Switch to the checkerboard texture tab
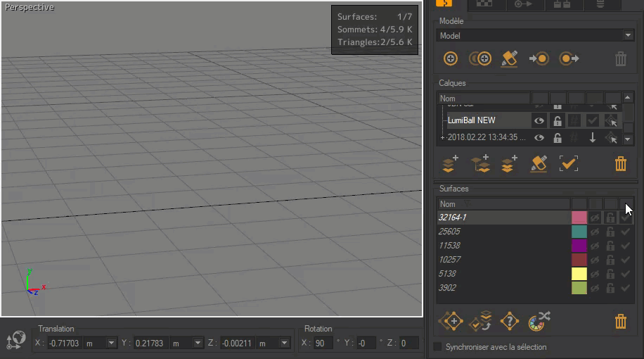 484,4
